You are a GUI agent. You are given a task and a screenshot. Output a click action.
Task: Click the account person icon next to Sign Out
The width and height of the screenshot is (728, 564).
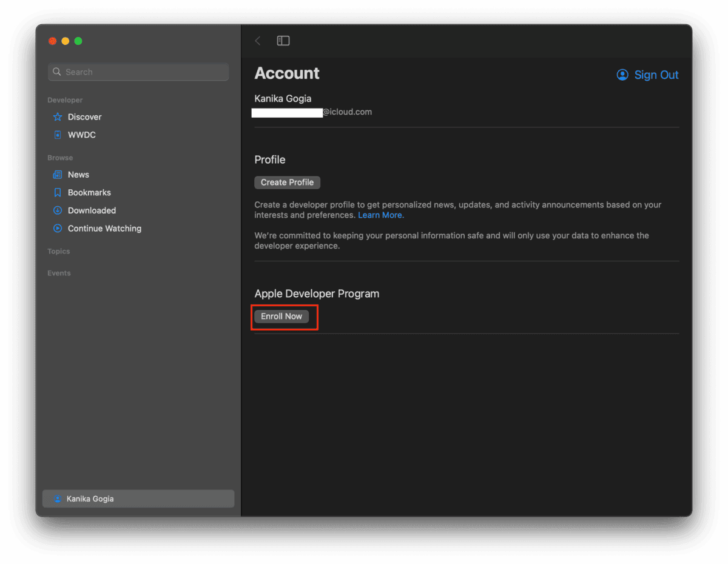coord(622,75)
